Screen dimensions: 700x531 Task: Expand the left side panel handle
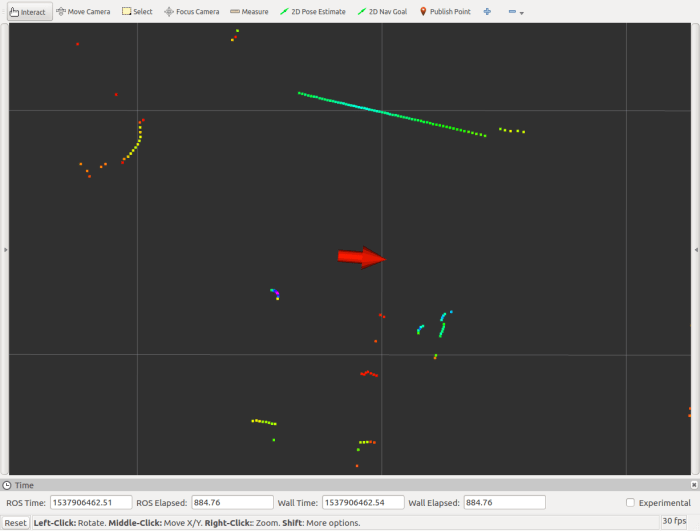click(x=4, y=249)
